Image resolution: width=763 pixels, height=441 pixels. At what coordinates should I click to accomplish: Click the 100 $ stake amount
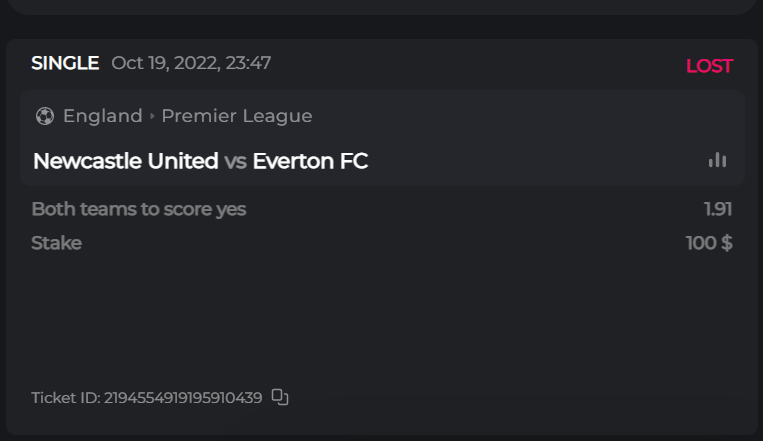[709, 243]
